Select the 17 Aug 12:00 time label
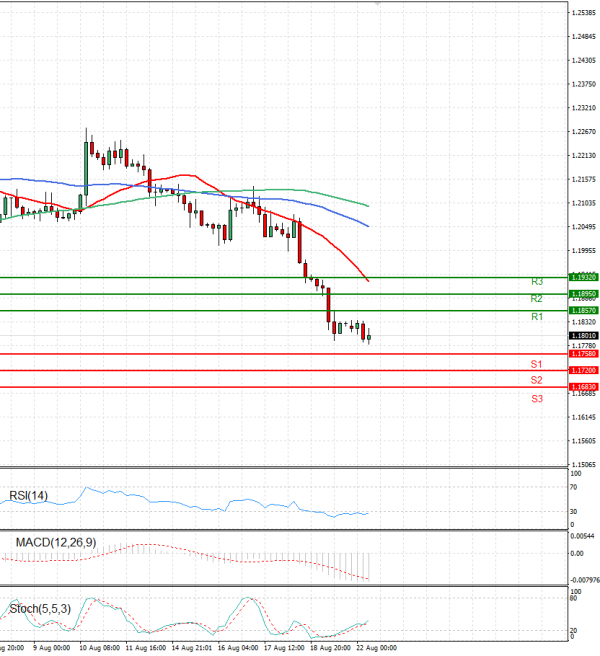 tap(284, 648)
